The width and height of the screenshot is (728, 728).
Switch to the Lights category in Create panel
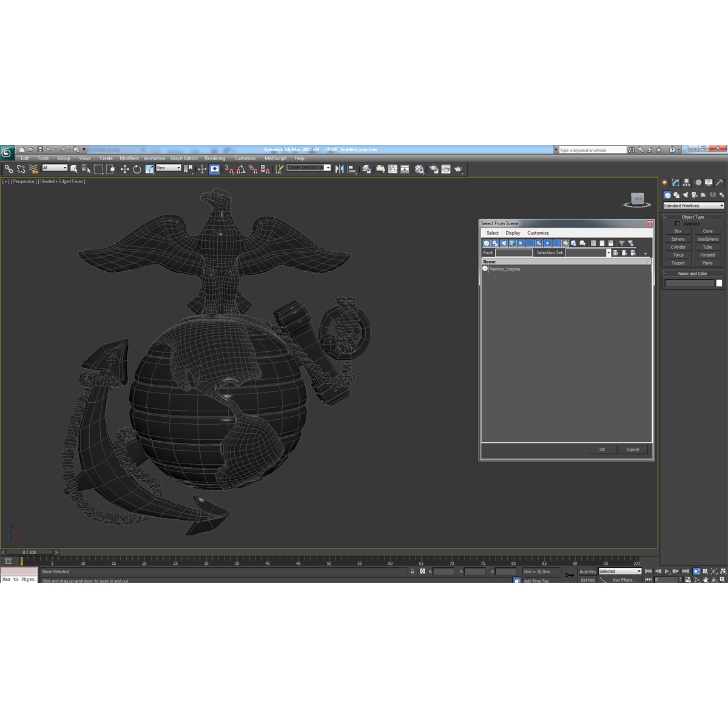(x=686, y=195)
